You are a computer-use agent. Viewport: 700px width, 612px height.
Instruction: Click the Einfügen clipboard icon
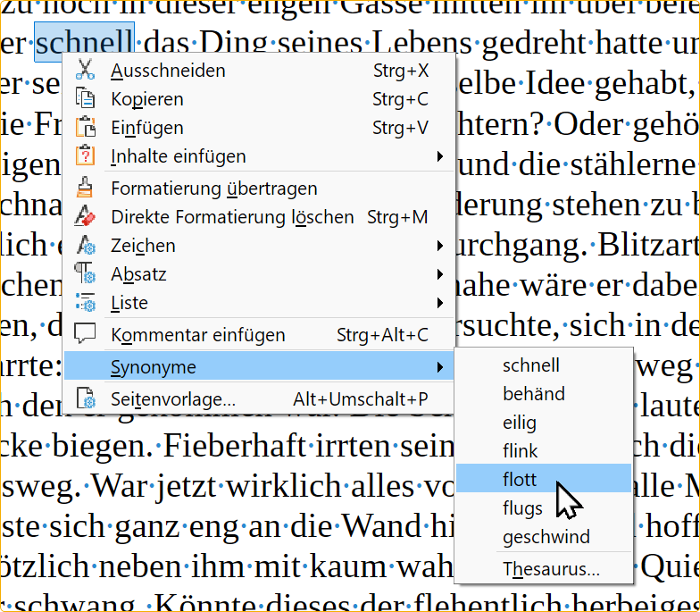point(86,128)
